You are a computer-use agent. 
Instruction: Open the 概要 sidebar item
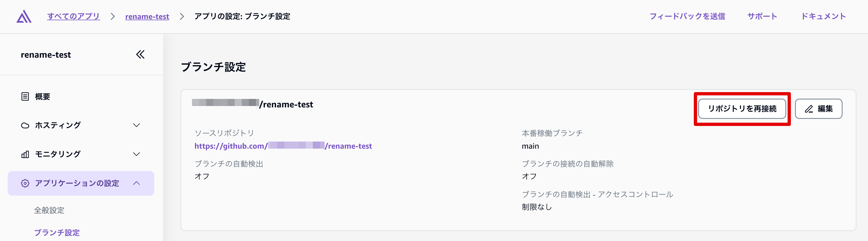tap(42, 97)
